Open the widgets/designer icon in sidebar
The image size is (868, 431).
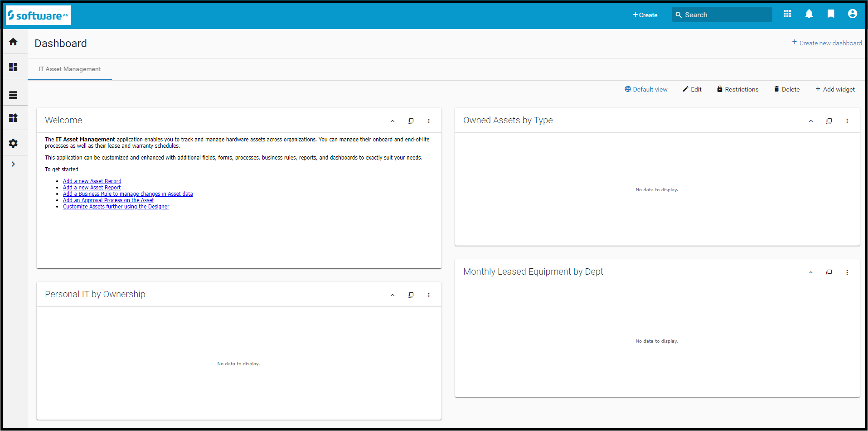[x=13, y=118]
